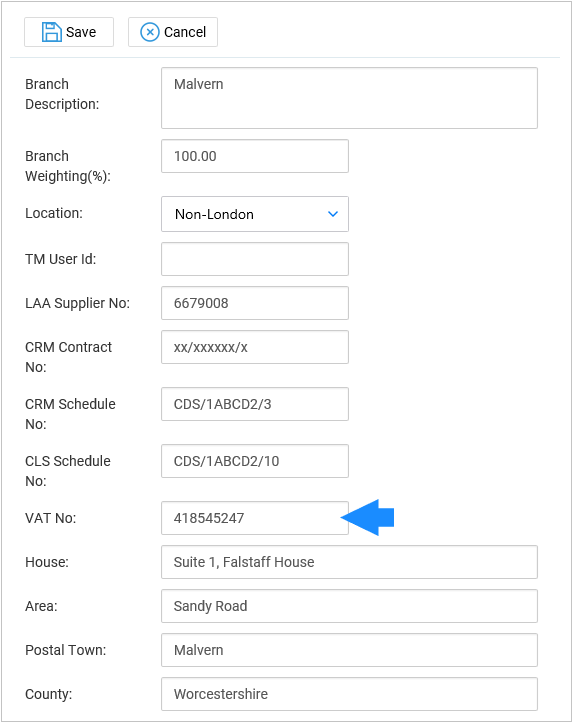
Task: Click the Area field containing Sandy Road
Action: (350, 606)
